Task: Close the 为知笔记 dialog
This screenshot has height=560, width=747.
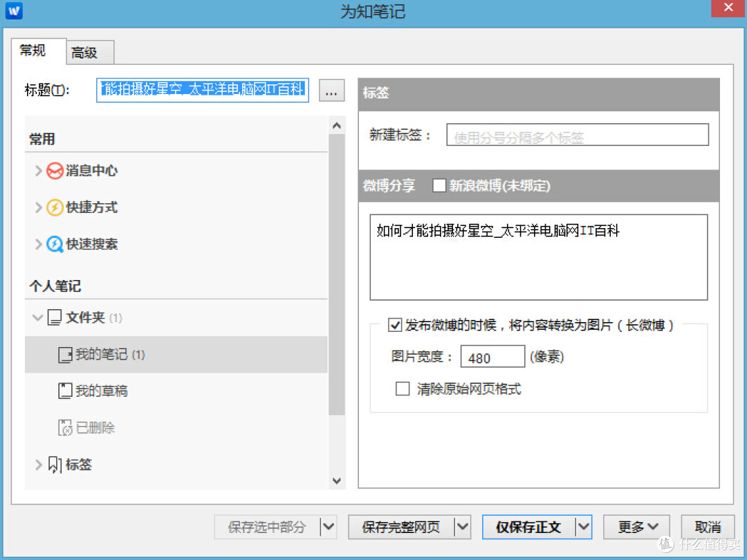Action: 728,8
